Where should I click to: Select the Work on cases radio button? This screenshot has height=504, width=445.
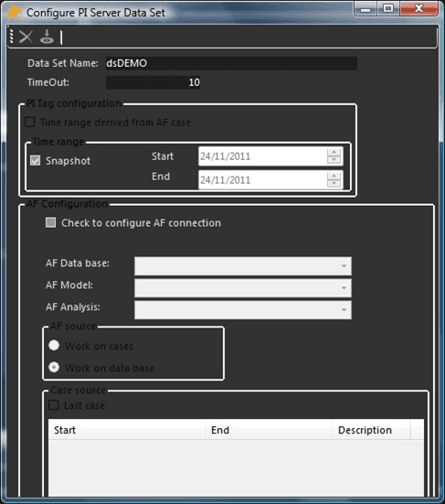click(x=54, y=346)
